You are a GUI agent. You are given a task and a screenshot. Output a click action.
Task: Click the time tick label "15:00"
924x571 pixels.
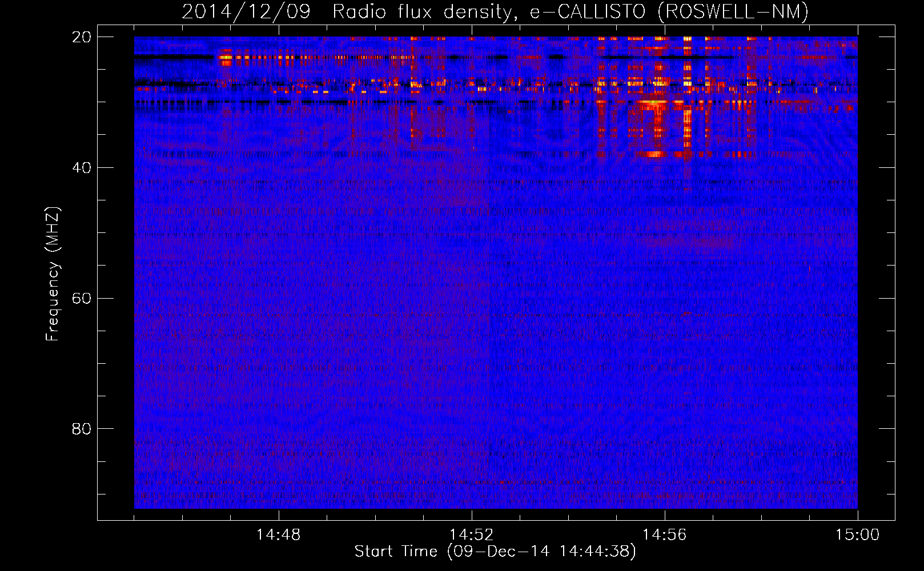[857, 535]
